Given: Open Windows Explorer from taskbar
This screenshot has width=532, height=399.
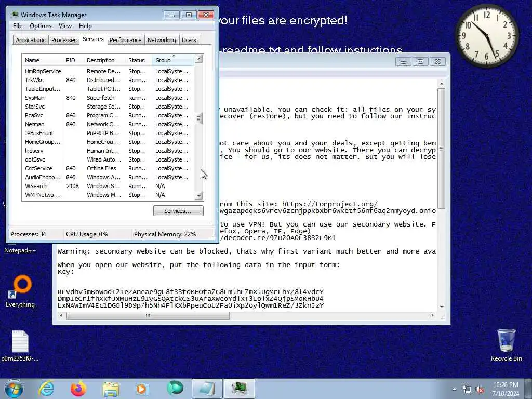Looking at the screenshot, I should [x=111, y=389].
